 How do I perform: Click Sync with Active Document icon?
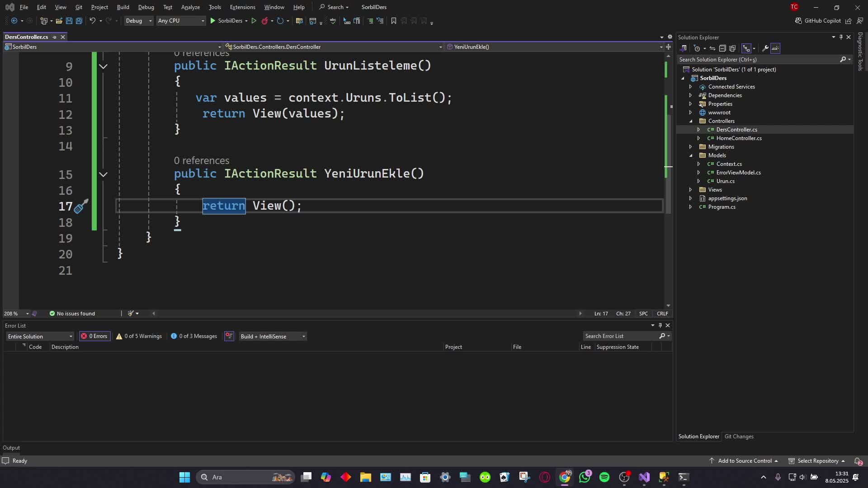click(x=712, y=48)
